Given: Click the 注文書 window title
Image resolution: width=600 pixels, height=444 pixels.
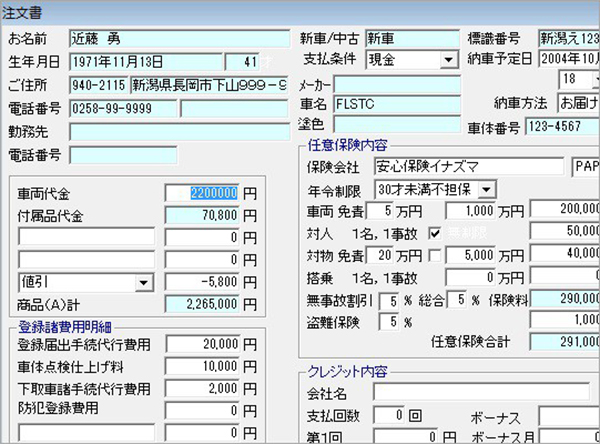Looking at the screenshot, I should [x=22, y=13].
